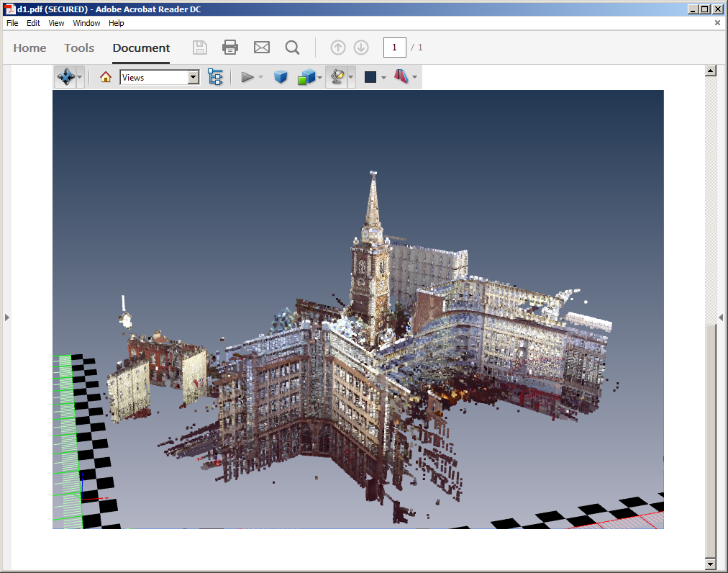The width and height of the screenshot is (728, 573).
Task: Open the Views dropdown list
Action: click(193, 77)
